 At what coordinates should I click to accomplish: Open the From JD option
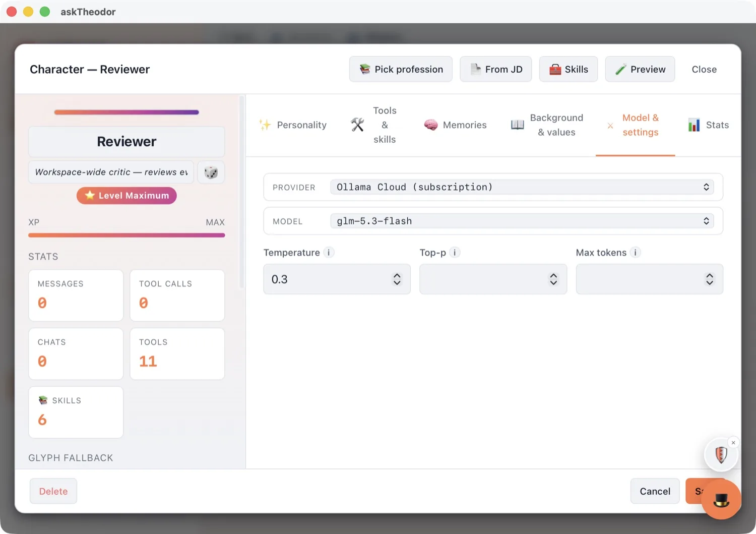click(x=496, y=69)
